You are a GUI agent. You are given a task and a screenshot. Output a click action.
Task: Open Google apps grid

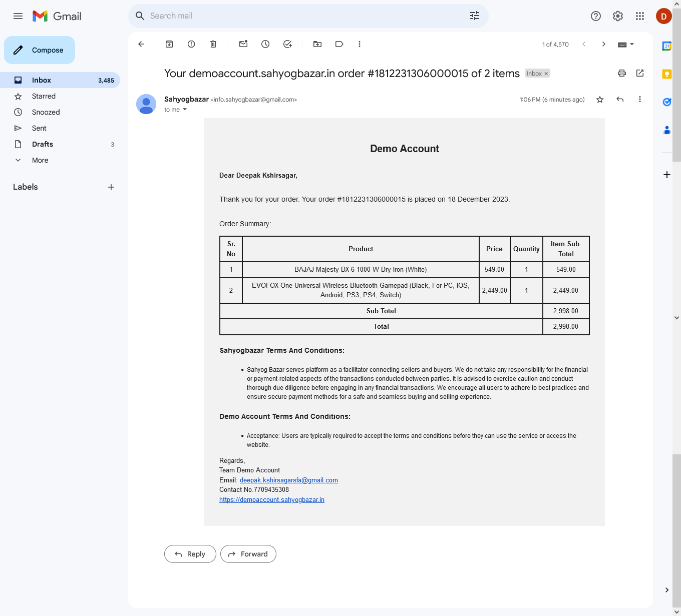[x=640, y=16]
